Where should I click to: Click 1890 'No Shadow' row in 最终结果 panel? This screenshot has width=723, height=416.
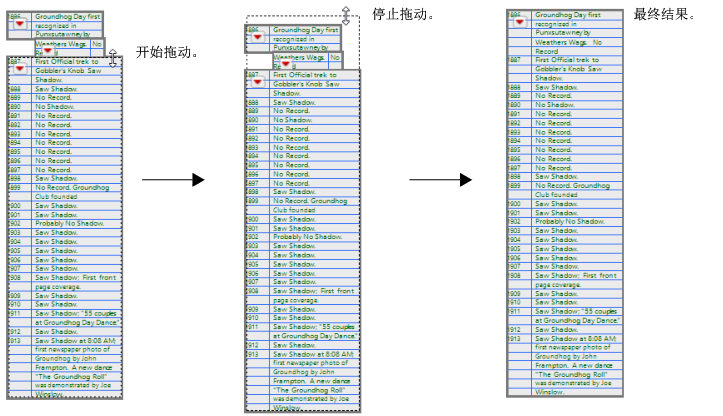click(555, 105)
